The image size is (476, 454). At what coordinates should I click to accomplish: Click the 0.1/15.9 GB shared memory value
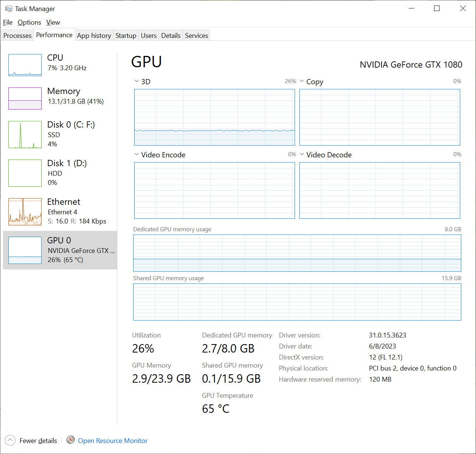click(231, 379)
